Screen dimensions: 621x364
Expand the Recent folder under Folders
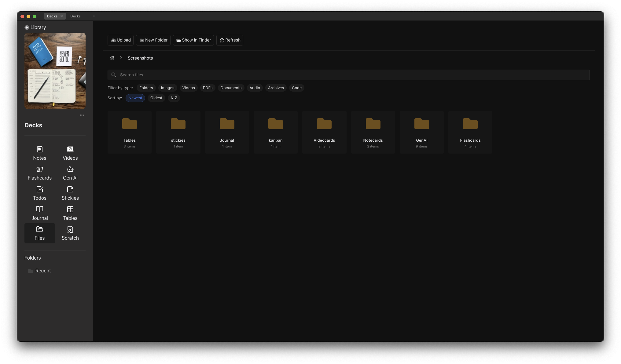[x=42, y=271]
